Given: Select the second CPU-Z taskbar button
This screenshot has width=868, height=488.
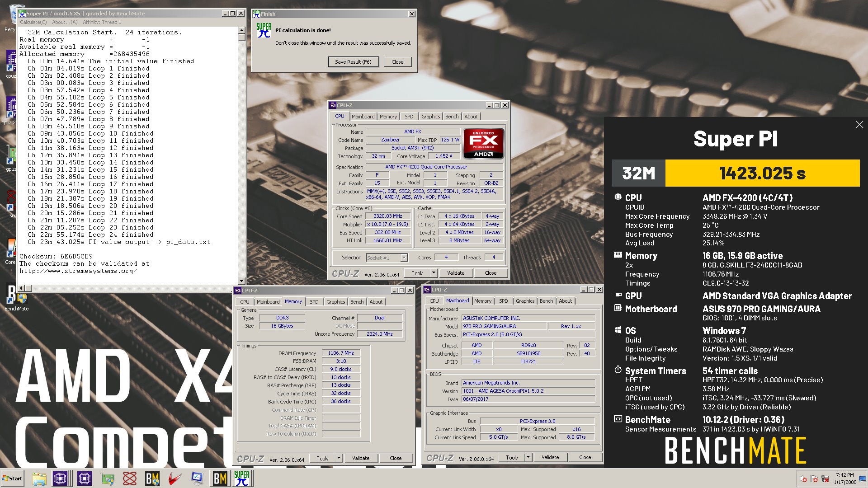Looking at the screenshot, I should click(x=84, y=479).
